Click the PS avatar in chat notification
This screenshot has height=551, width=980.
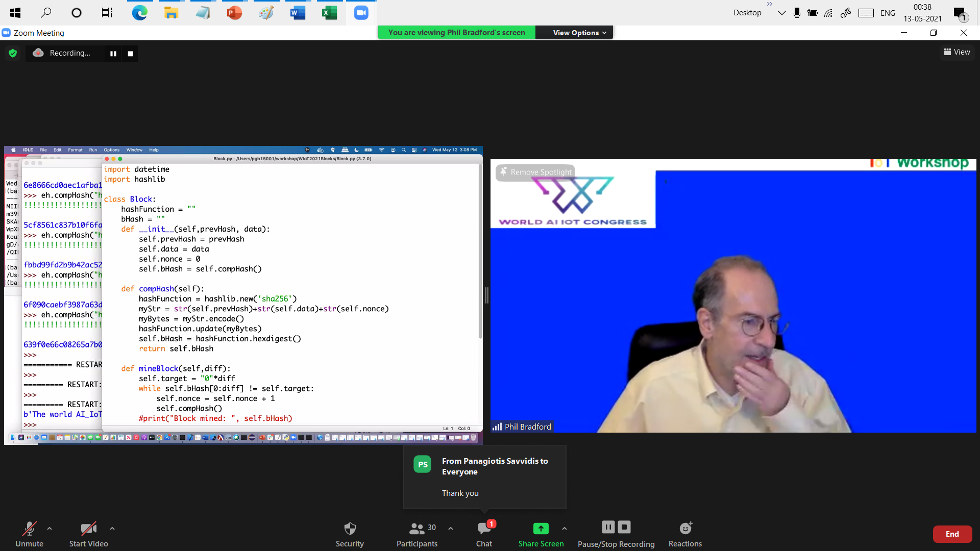coord(423,464)
